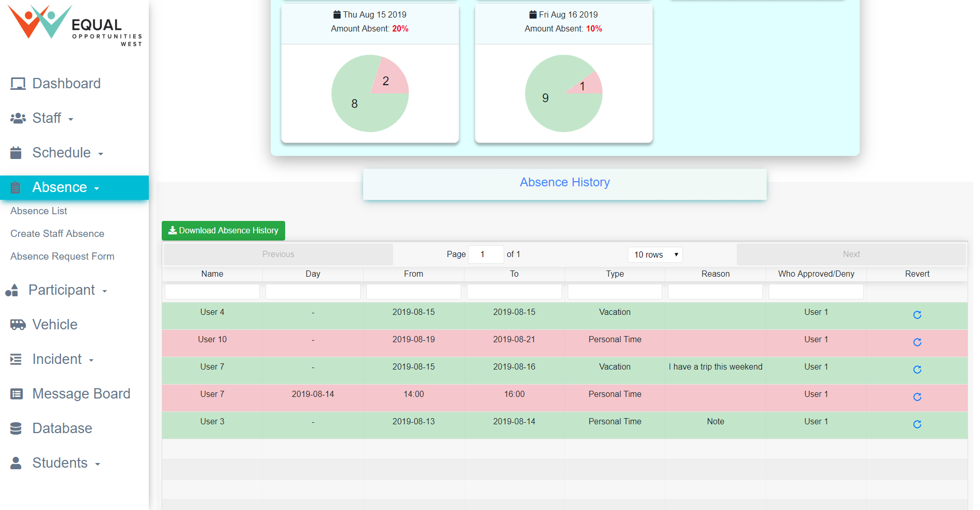This screenshot has height=510, width=980.
Task: Open Absence List submenu item
Action: (x=39, y=211)
